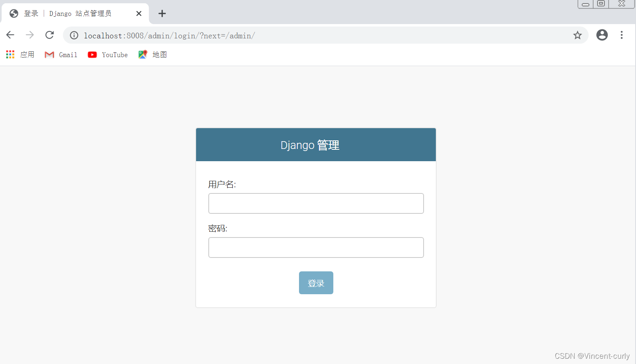Open the Chrome profile avatar
This screenshot has width=636, height=364.
point(602,35)
